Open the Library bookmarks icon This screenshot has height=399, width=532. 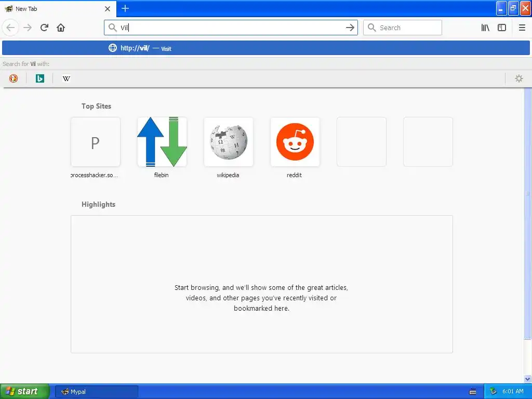coord(485,28)
